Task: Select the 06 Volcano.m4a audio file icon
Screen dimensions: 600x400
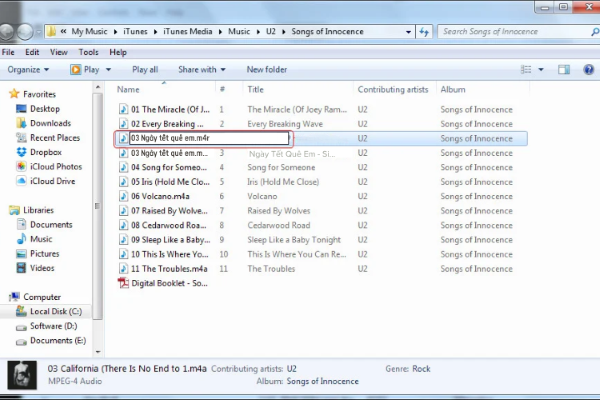Action: click(124, 196)
